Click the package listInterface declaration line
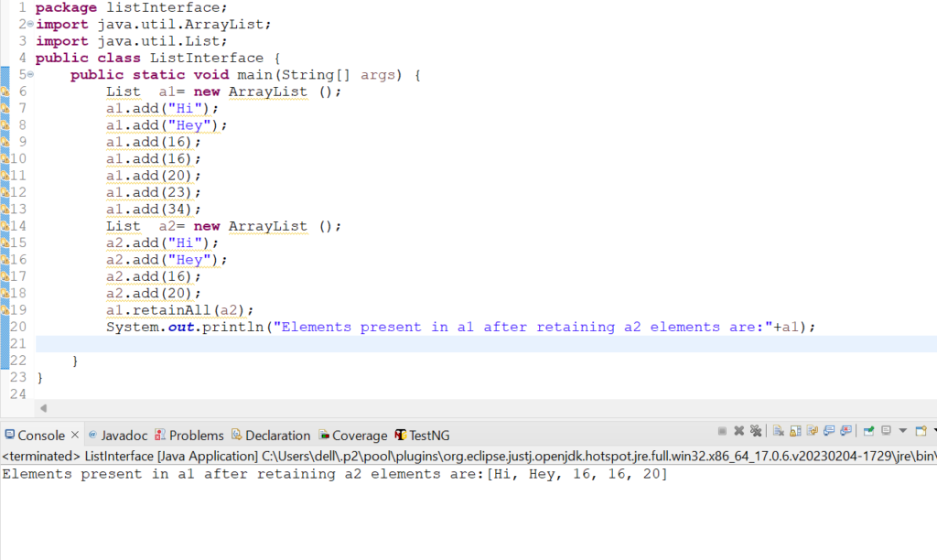Screen dimensions: 937x560 pyautogui.click(x=131, y=7)
